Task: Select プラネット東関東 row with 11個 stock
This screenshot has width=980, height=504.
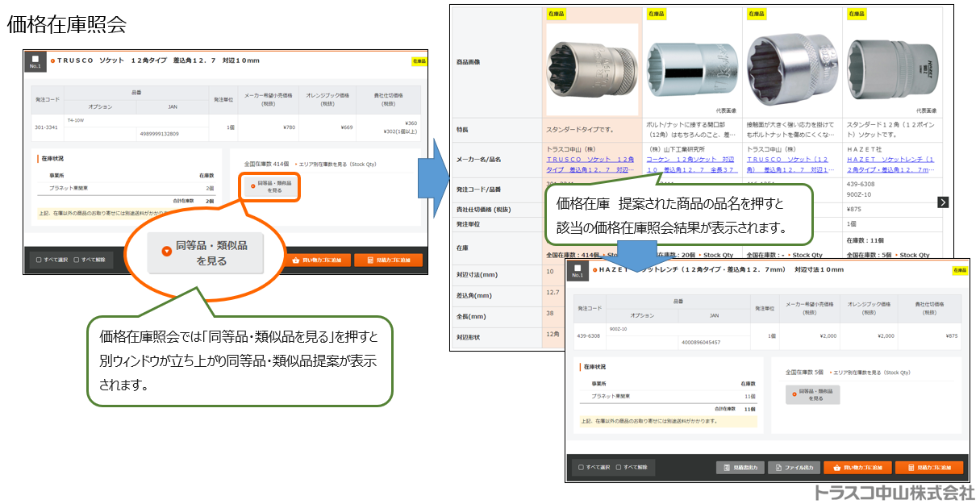Action: (x=668, y=397)
